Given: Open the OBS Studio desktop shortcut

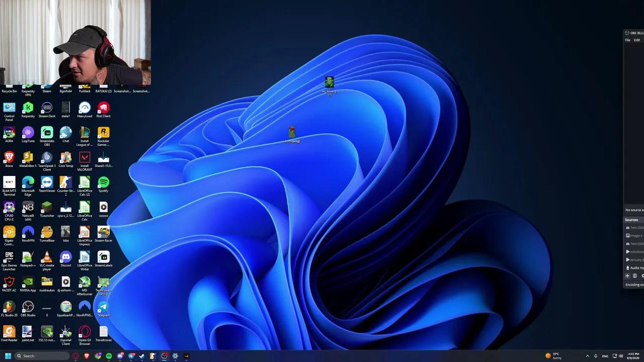Looking at the screenshot, I should (28, 309).
